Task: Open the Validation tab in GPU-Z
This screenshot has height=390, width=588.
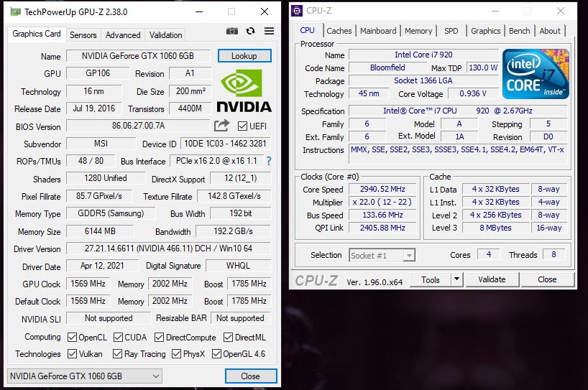Action: pyautogui.click(x=165, y=35)
